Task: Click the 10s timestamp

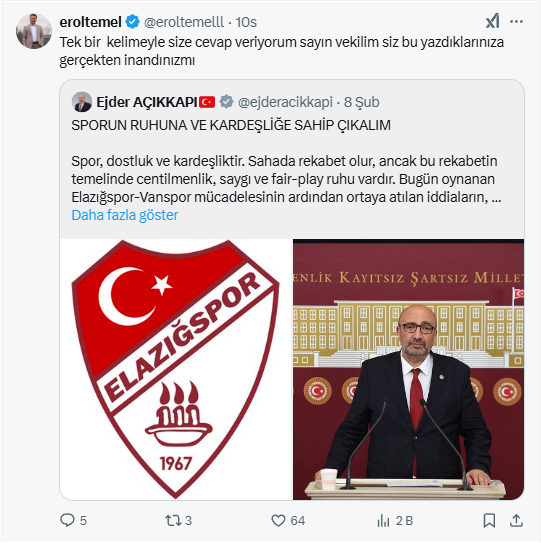Action: click(x=246, y=22)
